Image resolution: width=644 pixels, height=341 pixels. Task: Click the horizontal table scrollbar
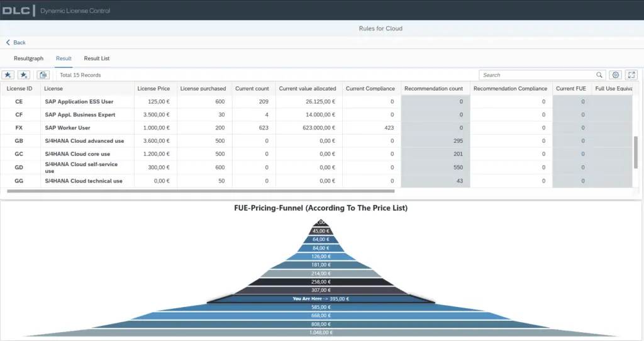coord(201,191)
